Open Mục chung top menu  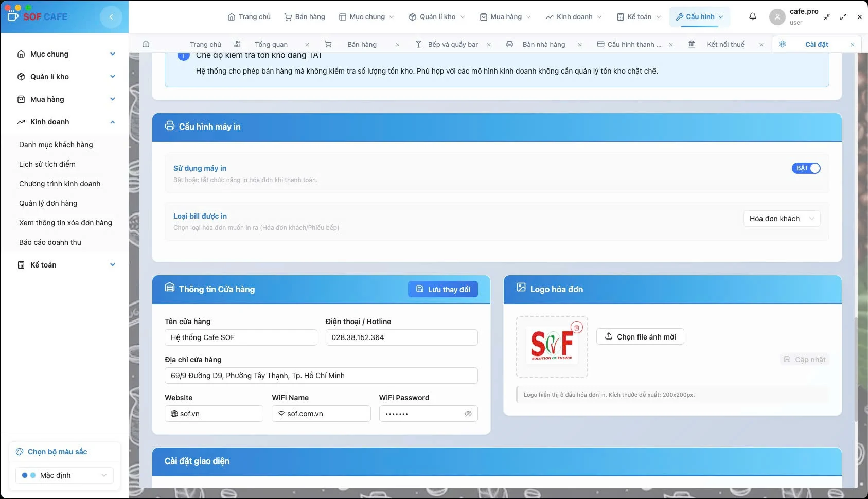click(366, 17)
